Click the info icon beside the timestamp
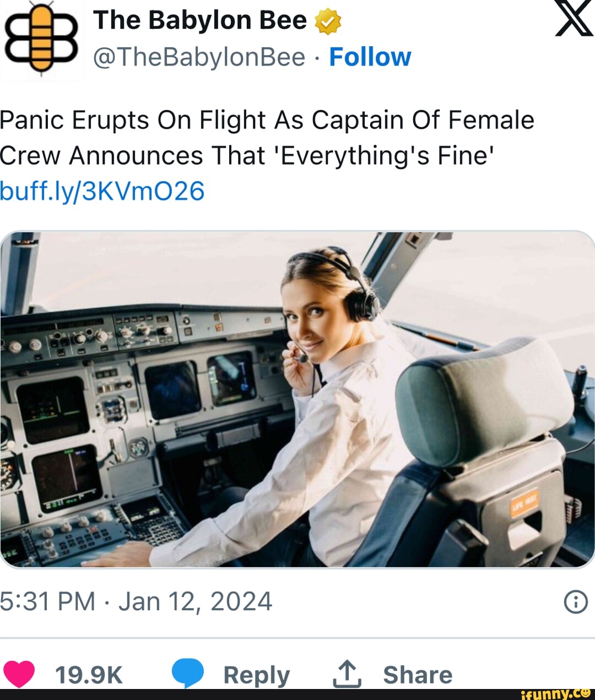 (x=576, y=601)
